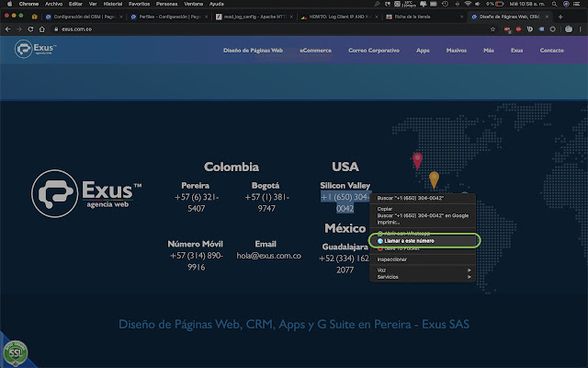
Task: Open a new browser tab with plus
Action: click(560, 17)
